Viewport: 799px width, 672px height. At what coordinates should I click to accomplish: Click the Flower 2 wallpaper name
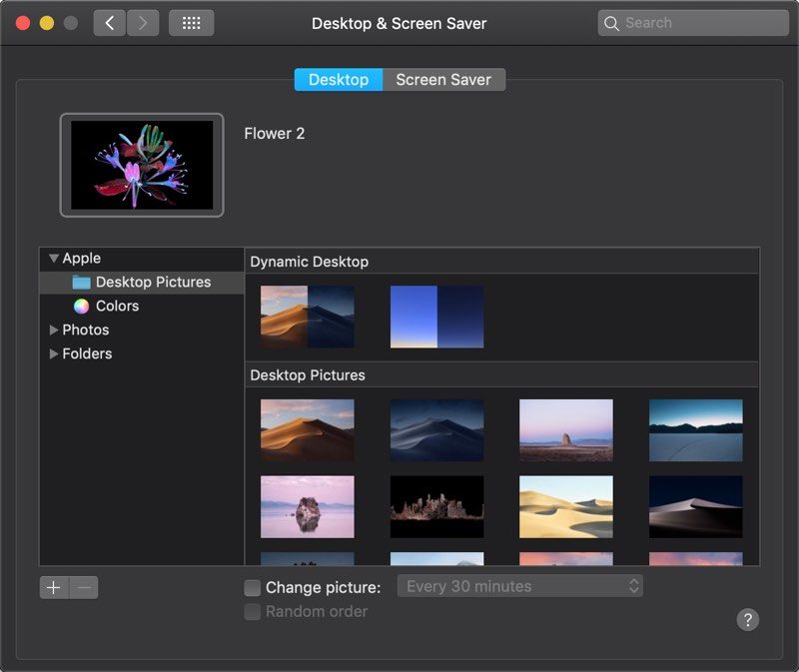[x=274, y=134]
